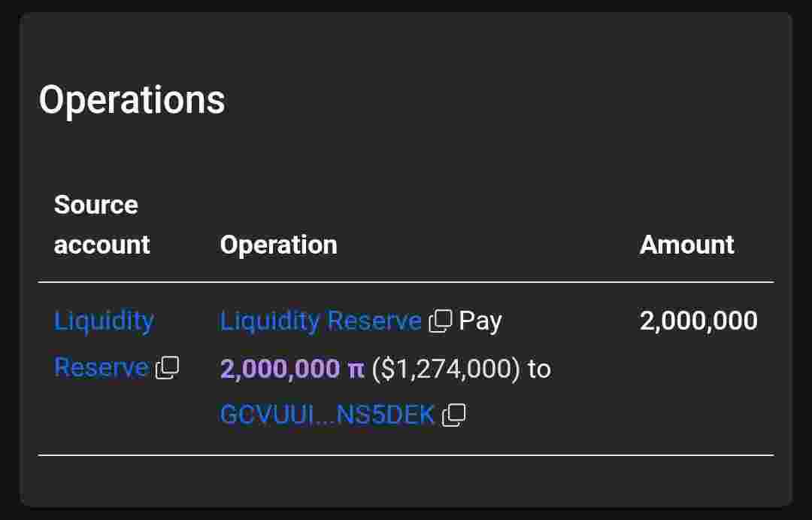Click the Operations section heading
This screenshot has width=812, height=520.
[x=132, y=100]
